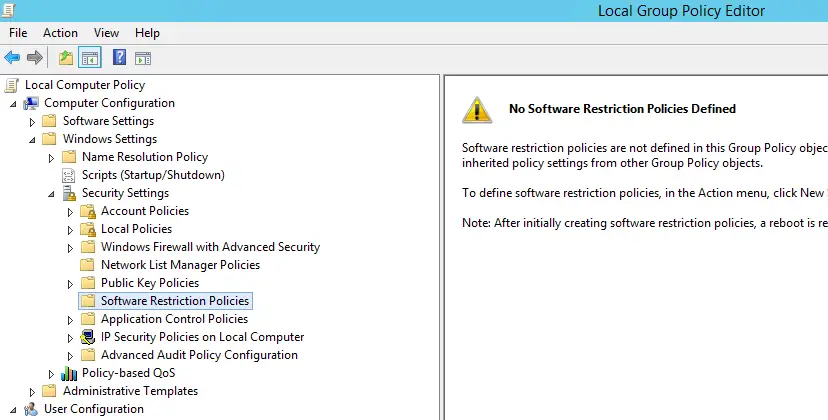
Task: Click the Computer Configuration computer icon
Action: (x=31, y=103)
